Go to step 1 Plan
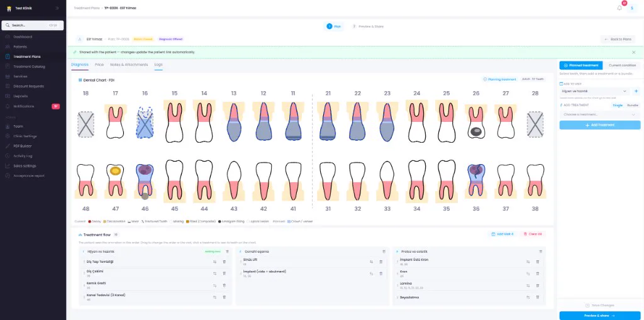 click(x=334, y=26)
